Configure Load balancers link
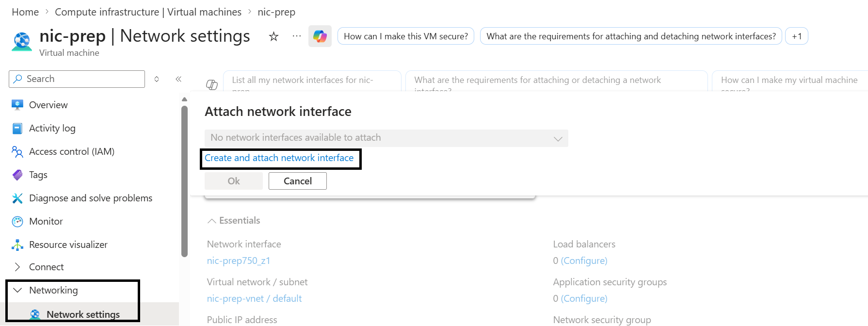Viewport: 868px width, 326px height. coord(584,261)
